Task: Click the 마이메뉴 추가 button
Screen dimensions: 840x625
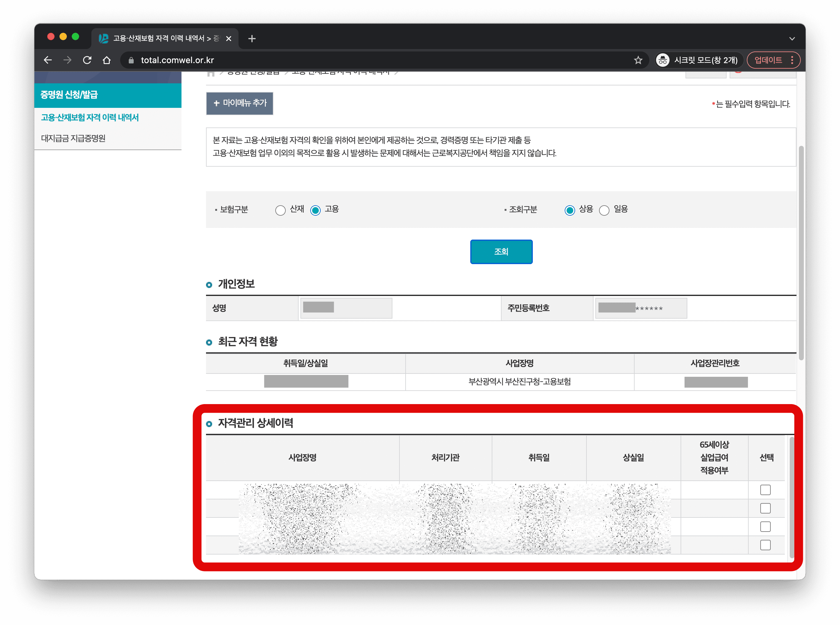Action: click(x=240, y=103)
